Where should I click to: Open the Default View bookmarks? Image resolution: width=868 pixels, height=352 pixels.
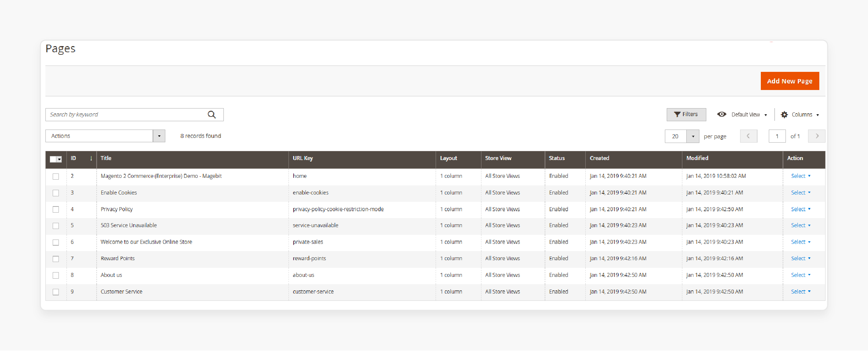(742, 115)
